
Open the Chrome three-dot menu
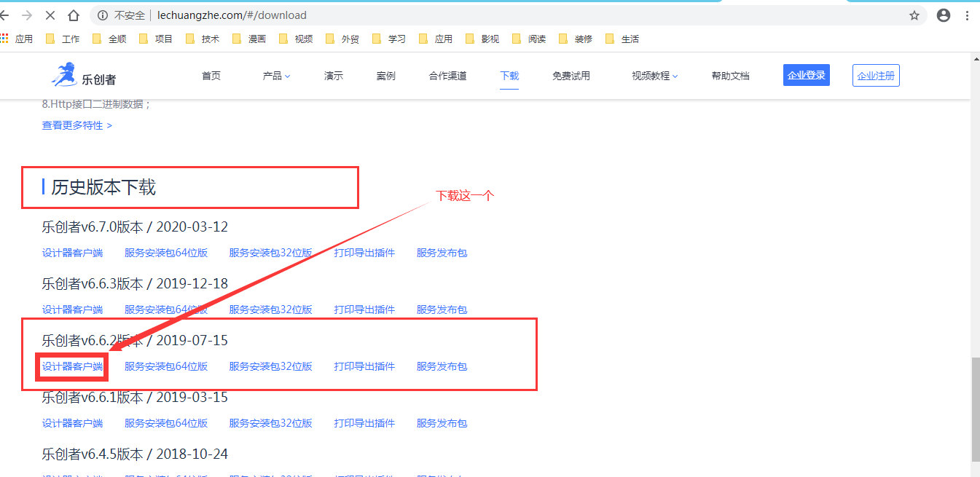(x=968, y=15)
